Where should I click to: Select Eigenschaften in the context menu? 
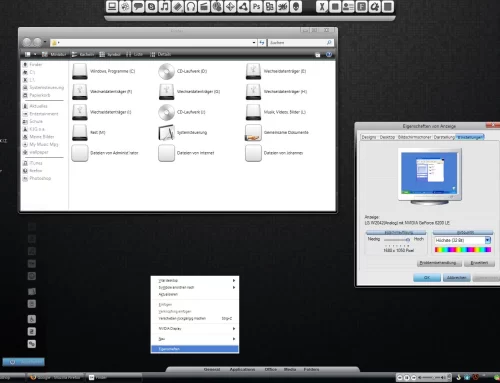pyautogui.click(x=195, y=349)
